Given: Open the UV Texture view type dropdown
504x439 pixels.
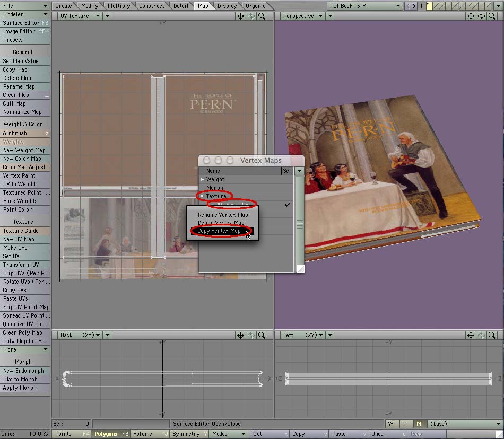Looking at the screenshot, I should [80, 16].
